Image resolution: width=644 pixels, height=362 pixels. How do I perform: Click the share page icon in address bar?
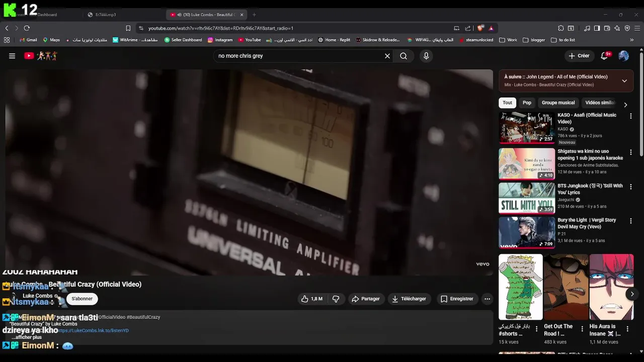468,28
